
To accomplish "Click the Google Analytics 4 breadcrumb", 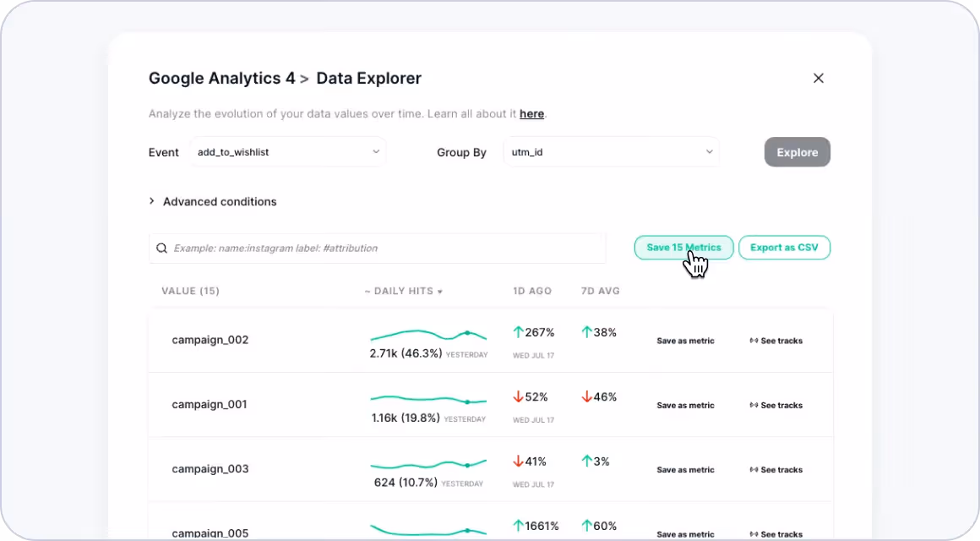I will click(221, 78).
